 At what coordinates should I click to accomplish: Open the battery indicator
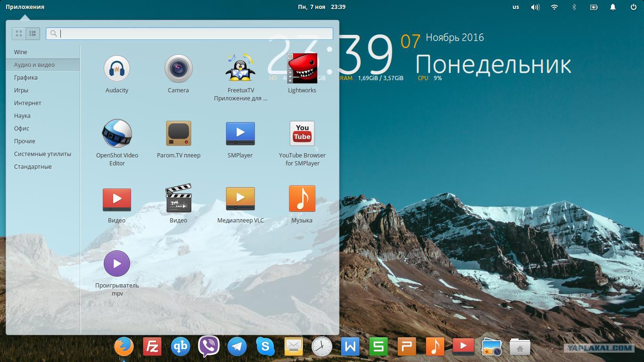tap(594, 7)
